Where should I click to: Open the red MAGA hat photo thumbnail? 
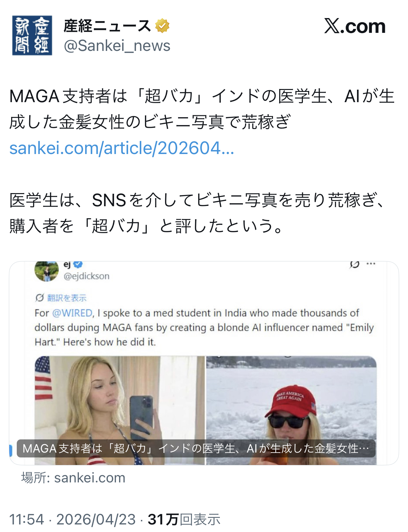click(291, 410)
